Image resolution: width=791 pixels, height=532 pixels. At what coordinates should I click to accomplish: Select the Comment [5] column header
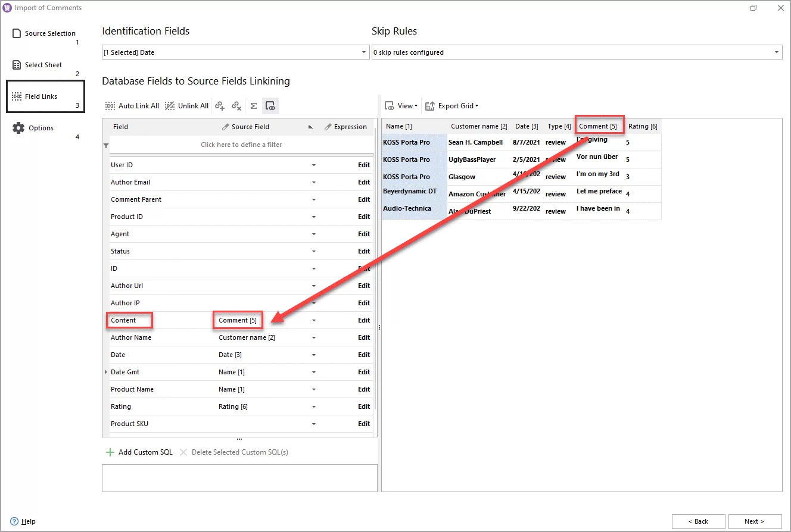pos(599,126)
